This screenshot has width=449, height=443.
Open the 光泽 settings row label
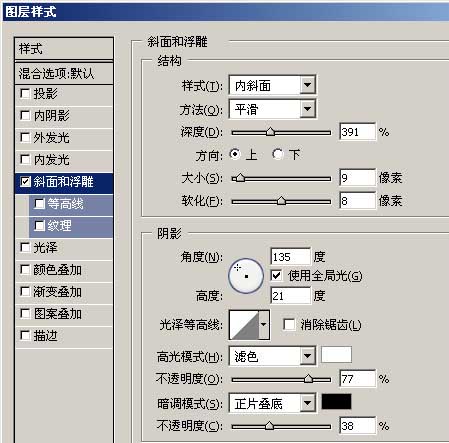pyautogui.click(x=45, y=248)
